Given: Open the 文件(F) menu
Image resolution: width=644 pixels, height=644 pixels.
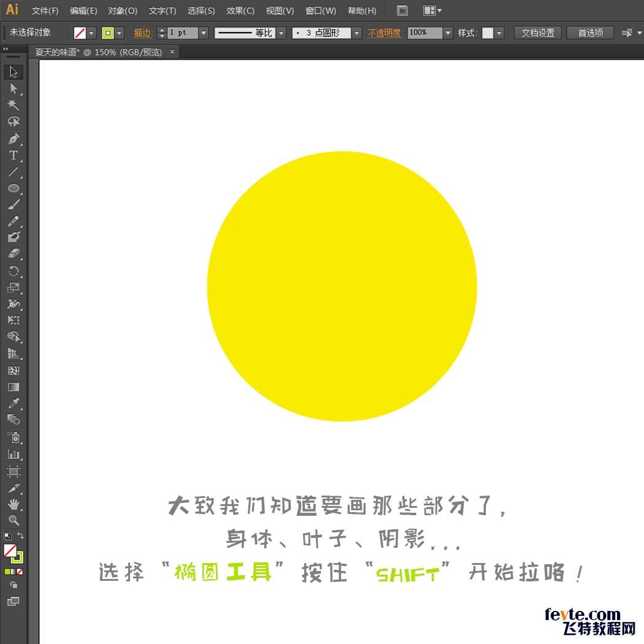Looking at the screenshot, I should click(x=45, y=10).
